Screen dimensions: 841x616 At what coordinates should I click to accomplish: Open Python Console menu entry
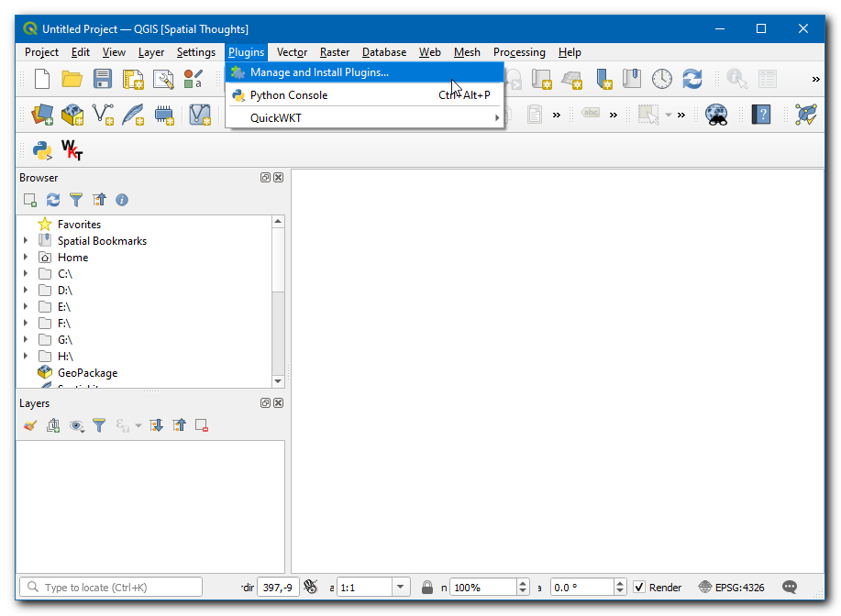288,95
